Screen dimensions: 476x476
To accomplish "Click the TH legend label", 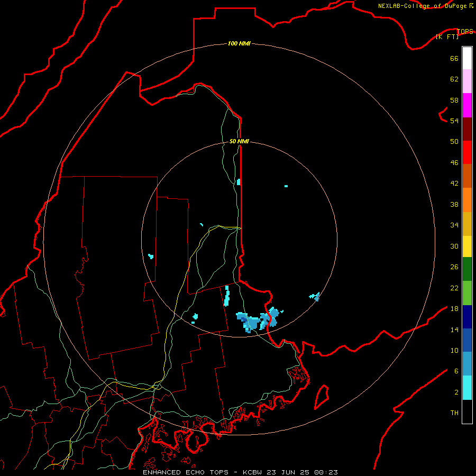I will click(454, 413).
